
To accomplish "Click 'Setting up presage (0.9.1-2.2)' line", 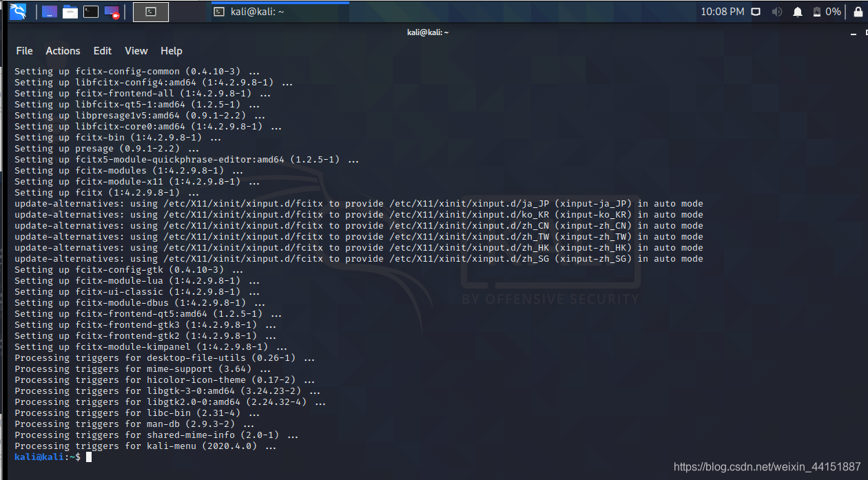I will click(x=107, y=149).
